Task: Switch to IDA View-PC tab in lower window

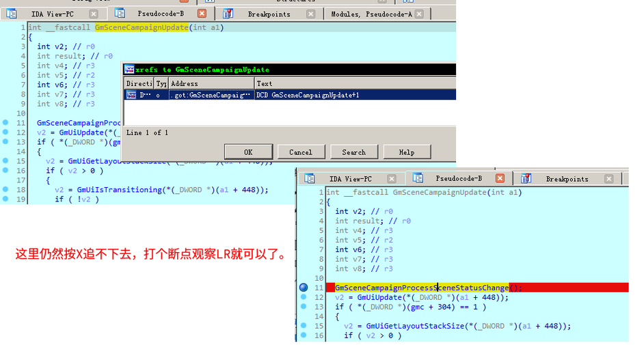Action: pos(350,179)
